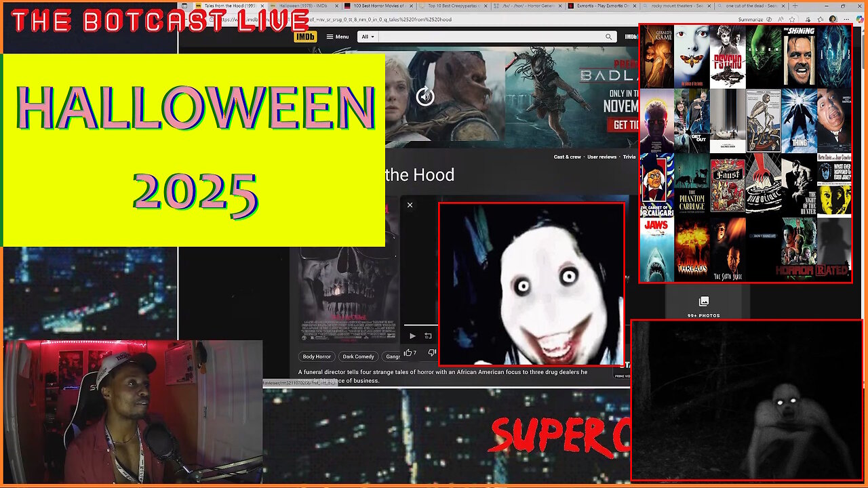Dislike the trailer with thumbs down

tap(432, 352)
